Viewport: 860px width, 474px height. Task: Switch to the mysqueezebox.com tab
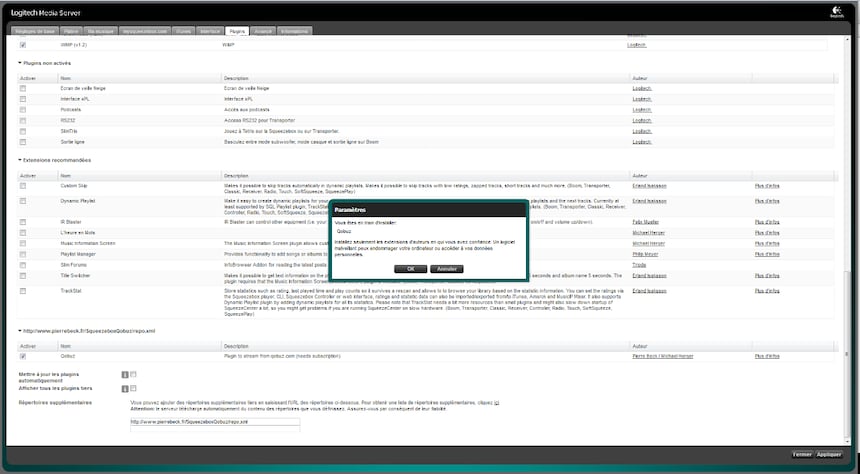[x=144, y=31]
